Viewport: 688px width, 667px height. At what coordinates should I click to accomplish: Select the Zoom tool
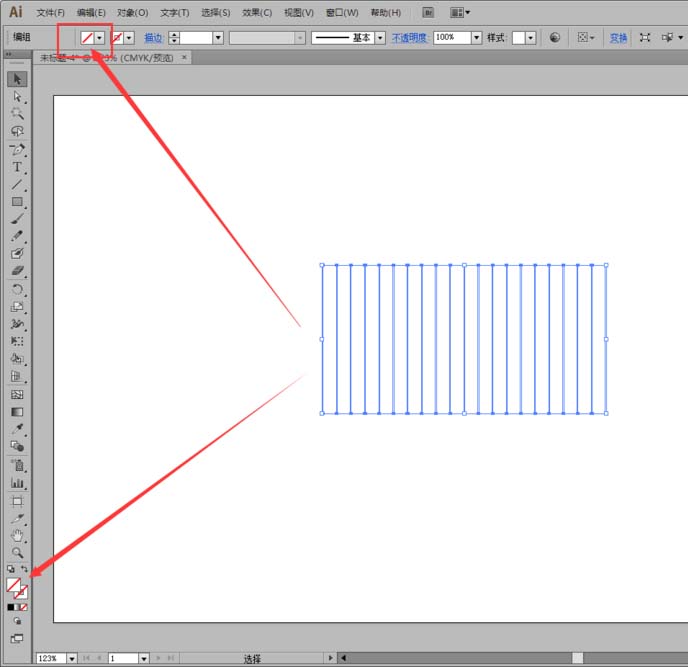17,553
